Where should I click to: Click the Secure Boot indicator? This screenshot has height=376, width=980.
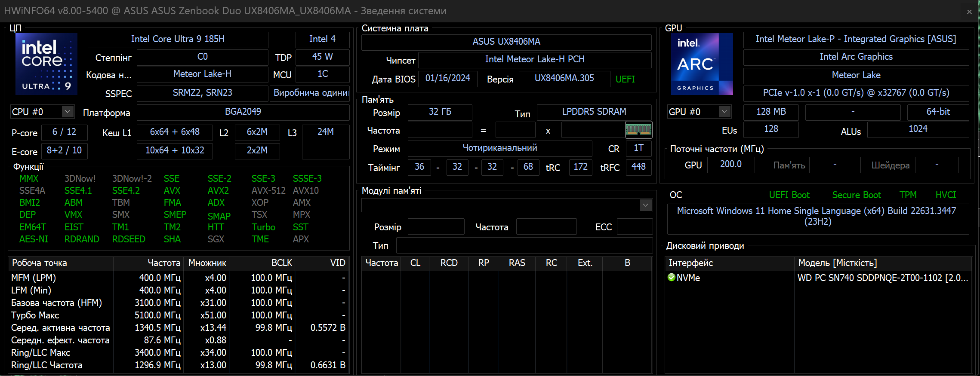(856, 195)
